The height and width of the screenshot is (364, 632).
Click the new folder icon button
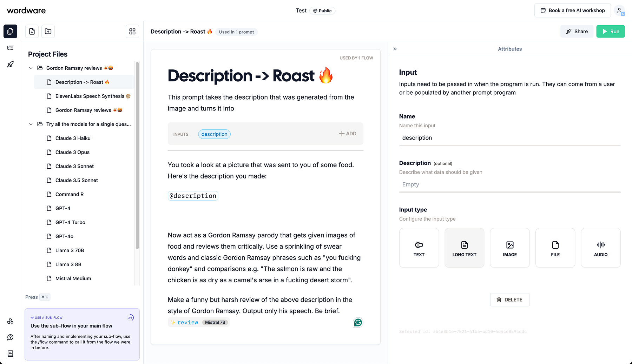(48, 32)
